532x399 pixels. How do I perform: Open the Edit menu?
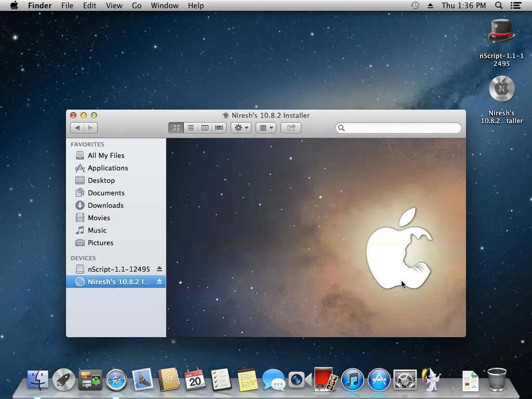[89, 5]
